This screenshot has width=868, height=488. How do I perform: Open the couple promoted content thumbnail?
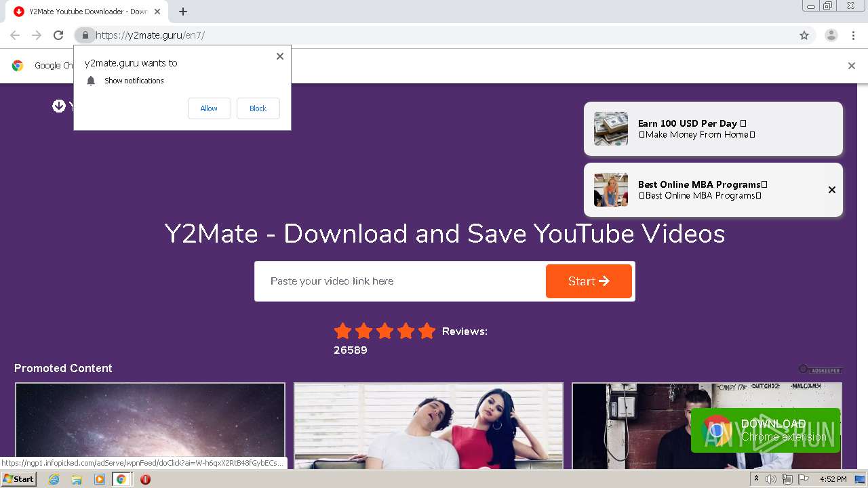coord(429,426)
